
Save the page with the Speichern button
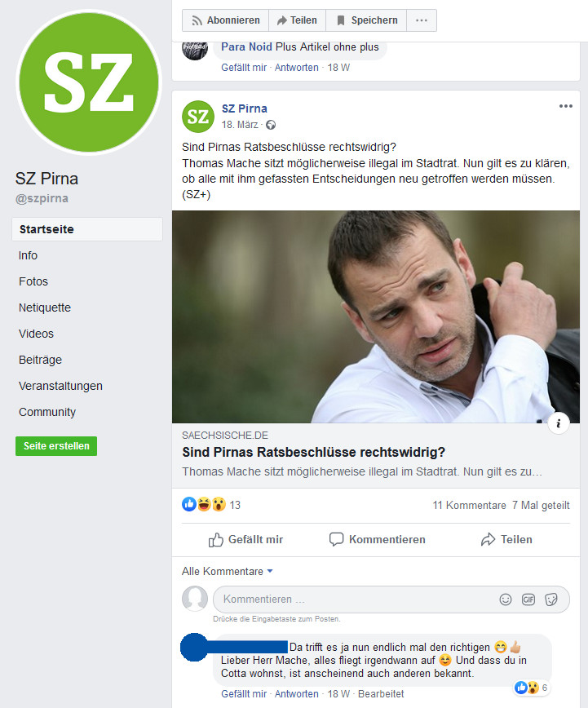366,20
